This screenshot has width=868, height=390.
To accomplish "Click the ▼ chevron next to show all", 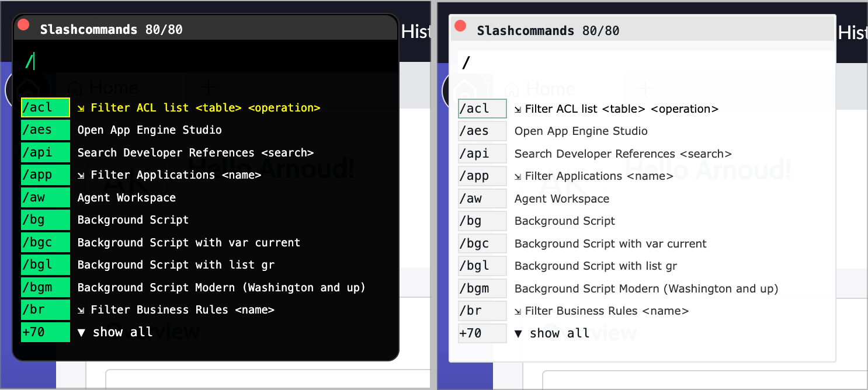I will (x=81, y=332).
